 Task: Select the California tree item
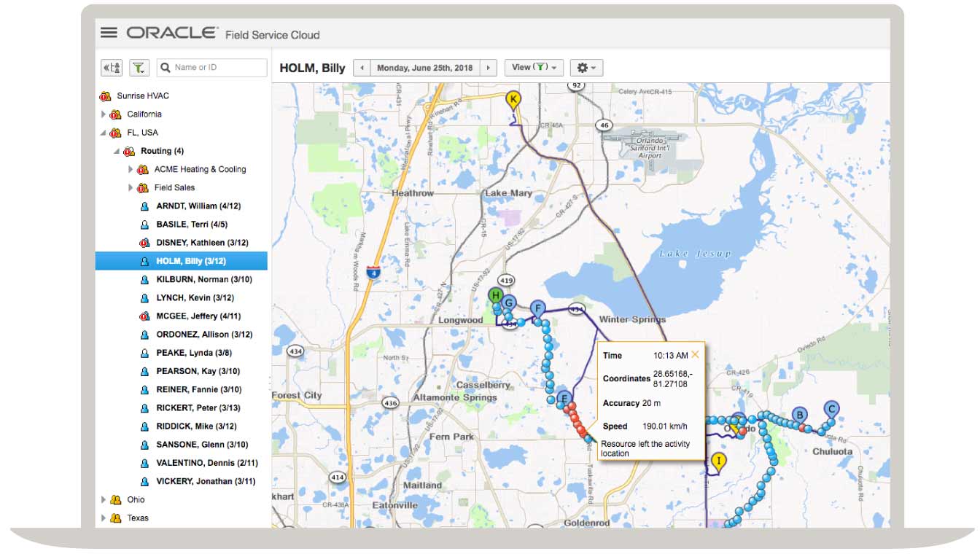[144, 114]
